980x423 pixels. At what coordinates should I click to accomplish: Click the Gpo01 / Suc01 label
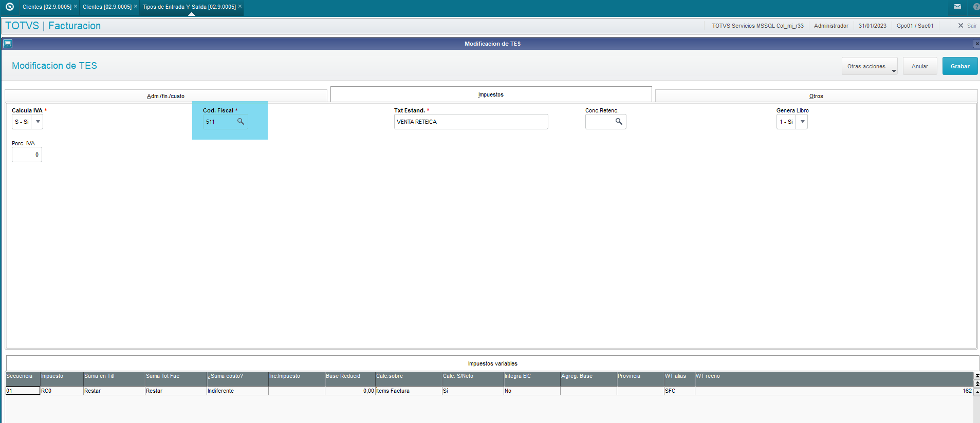tap(915, 26)
